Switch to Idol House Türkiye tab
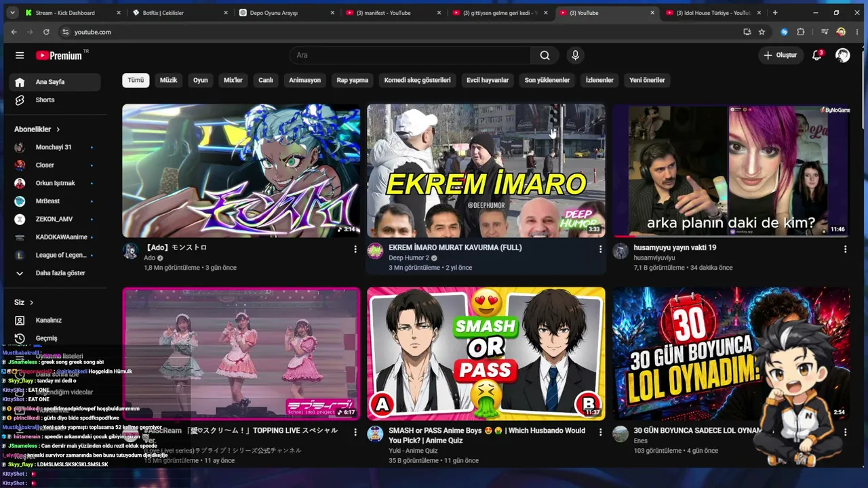This screenshot has height=488, width=868. 713,13
